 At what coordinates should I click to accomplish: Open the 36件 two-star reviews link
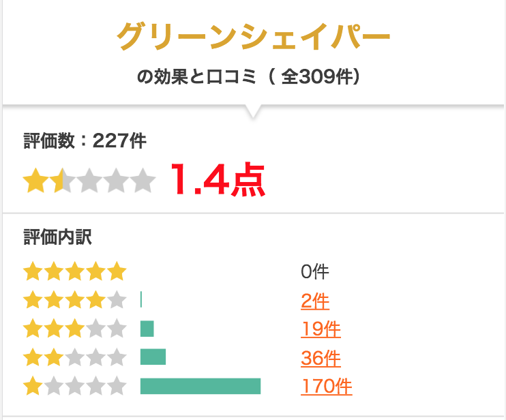[x=321, y=358]
